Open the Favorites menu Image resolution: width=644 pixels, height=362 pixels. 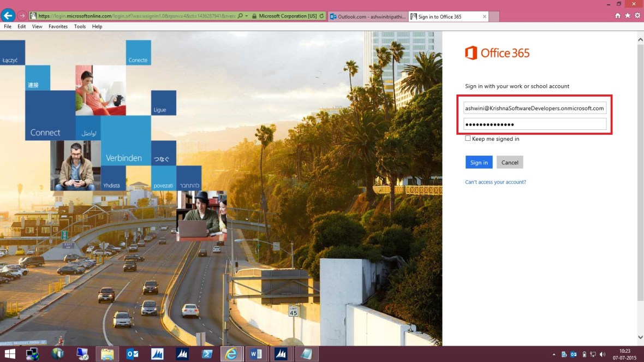click(57, 26)
